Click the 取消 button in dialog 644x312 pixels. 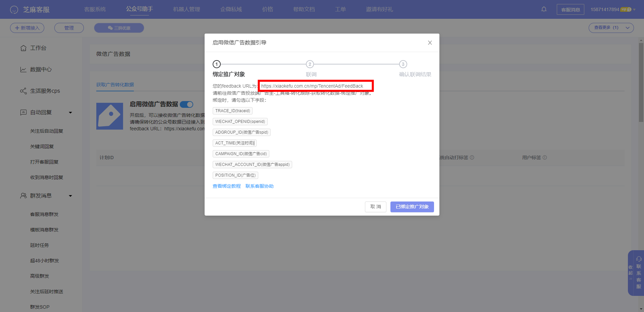tap(376, 207)
